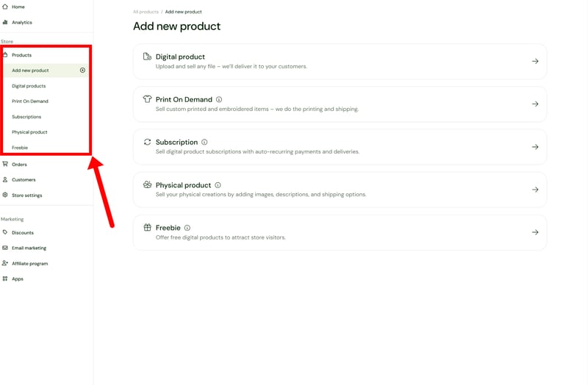Open the Analytics chart icon

[5, 22]
